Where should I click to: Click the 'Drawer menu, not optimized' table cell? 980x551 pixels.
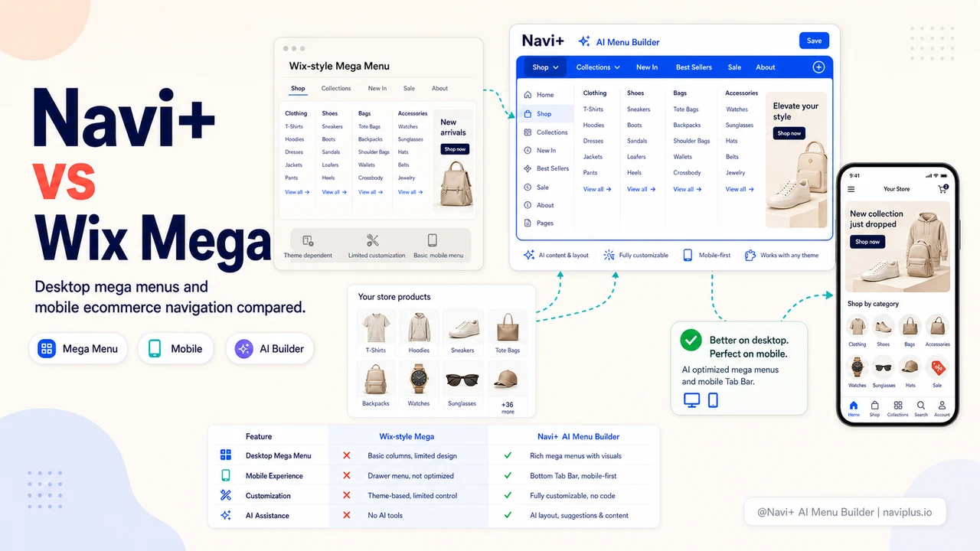(410, 475)
